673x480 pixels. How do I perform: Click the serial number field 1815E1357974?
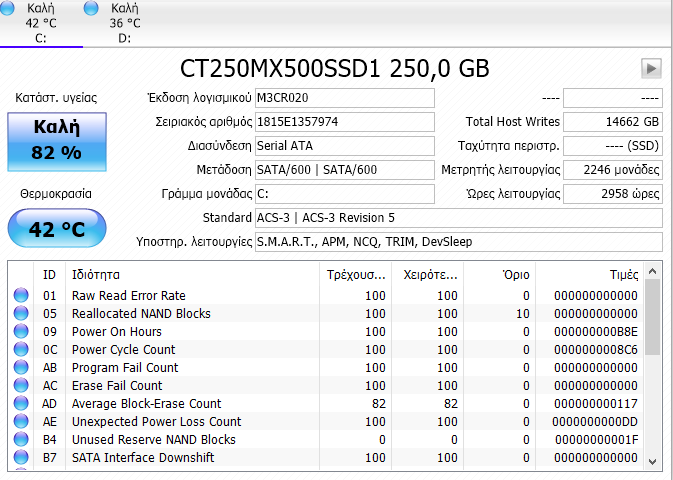tap(345, 122)
